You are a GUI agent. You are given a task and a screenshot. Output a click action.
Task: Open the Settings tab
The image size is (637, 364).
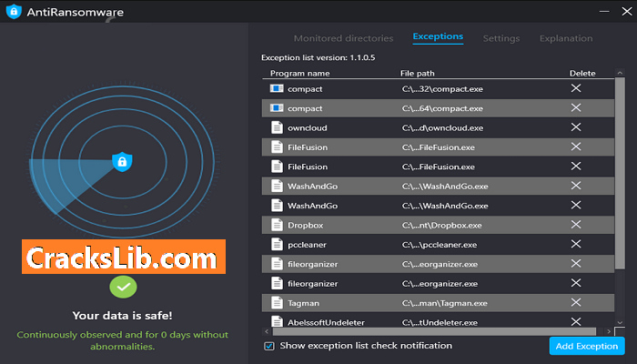pyautogui.click(x=500, y=38)
